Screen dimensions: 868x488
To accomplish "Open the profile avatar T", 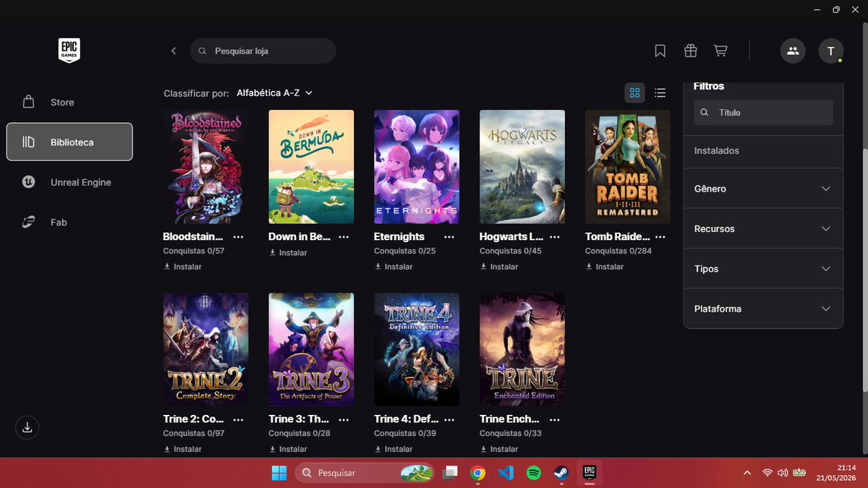I will (x=830, y=51).
